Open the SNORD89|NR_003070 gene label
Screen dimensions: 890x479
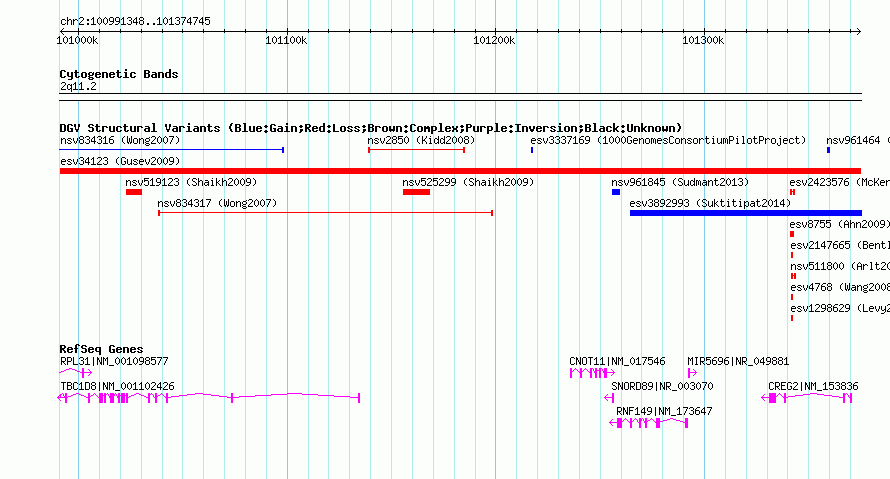(x=662, y=386)
